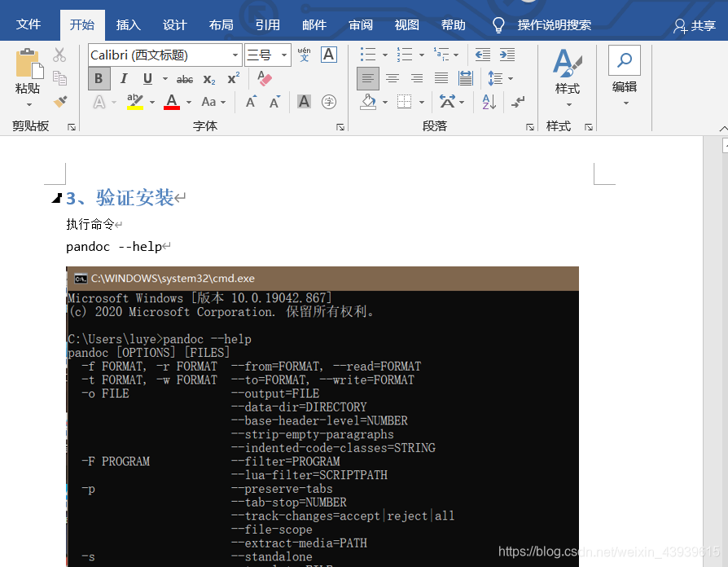The height and width of the screenshot is (567, 728).
Task: Open the 文件 file tab
Action: [29, 24]
